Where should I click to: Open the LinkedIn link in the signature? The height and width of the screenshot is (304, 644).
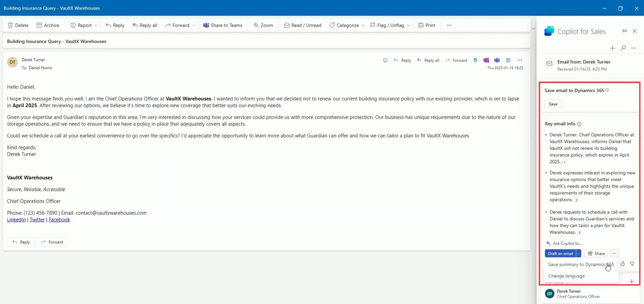(x=16, y=220)
